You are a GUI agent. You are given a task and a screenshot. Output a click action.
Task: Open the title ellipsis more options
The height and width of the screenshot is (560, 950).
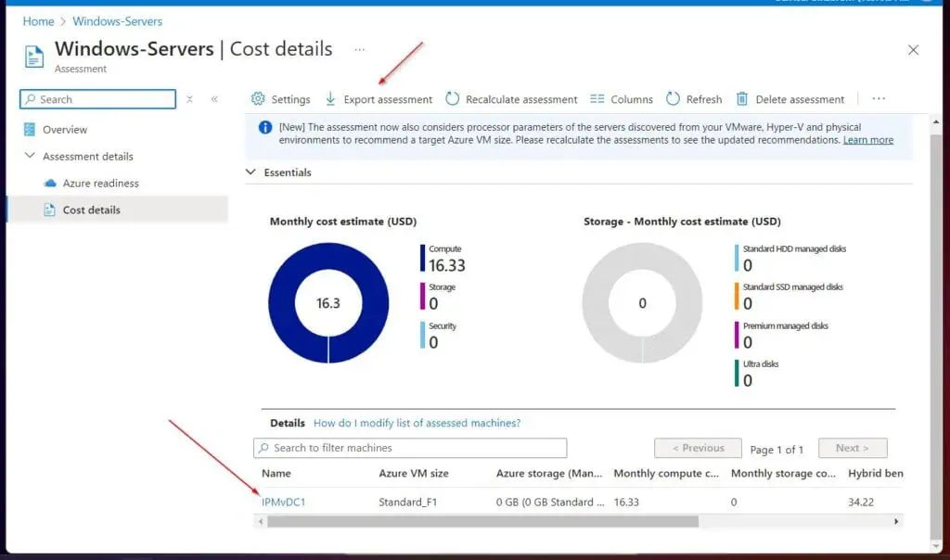(x=359, y=50)
